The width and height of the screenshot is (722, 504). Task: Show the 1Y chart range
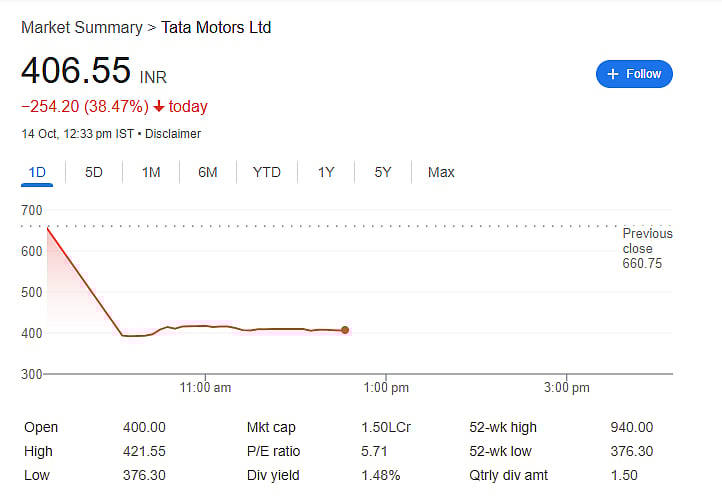point(326,172)
